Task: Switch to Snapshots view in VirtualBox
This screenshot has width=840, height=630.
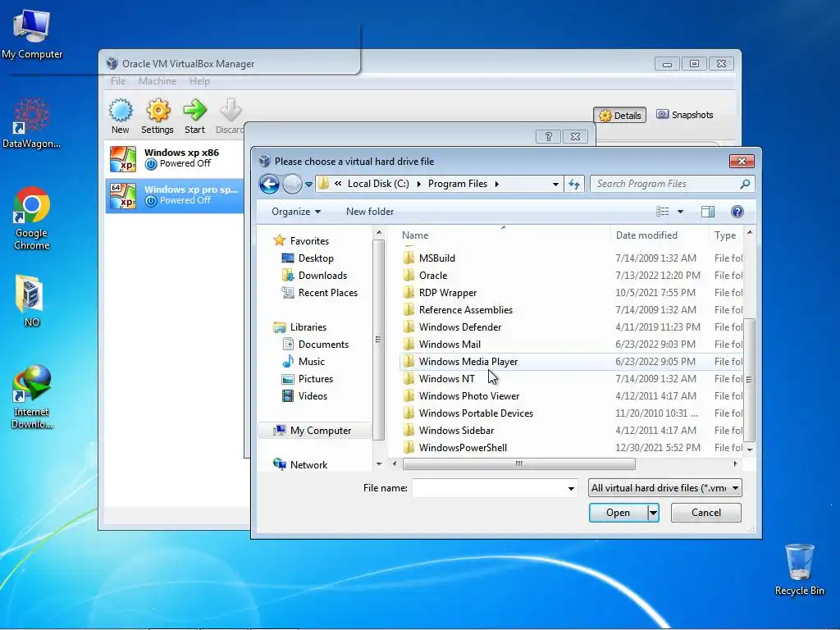Action: [x=685, y=115]
